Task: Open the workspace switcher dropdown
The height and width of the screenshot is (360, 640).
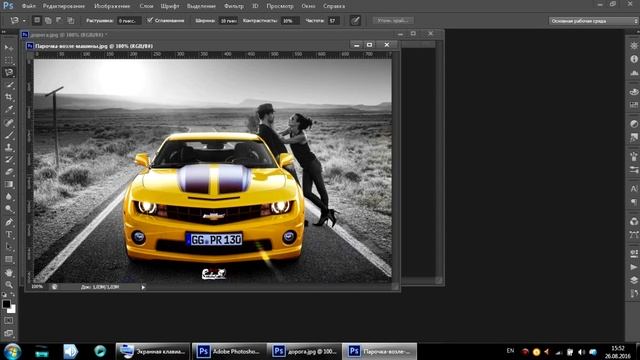Action: 593,21
